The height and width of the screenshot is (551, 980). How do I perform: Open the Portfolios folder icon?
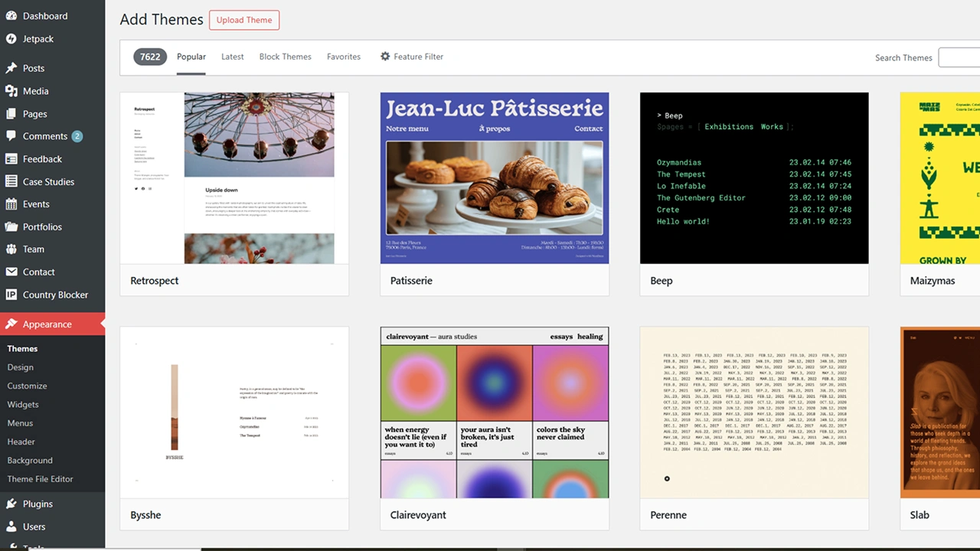coord(11,227)
